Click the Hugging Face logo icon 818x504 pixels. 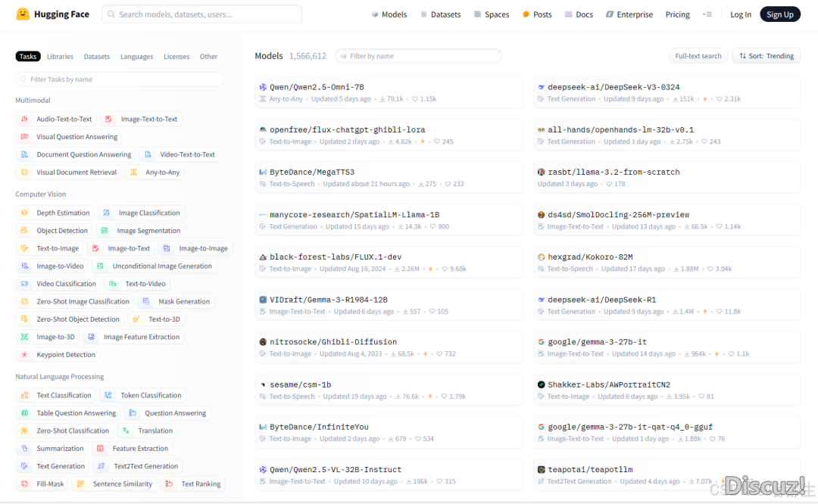[x=23, y=14]
